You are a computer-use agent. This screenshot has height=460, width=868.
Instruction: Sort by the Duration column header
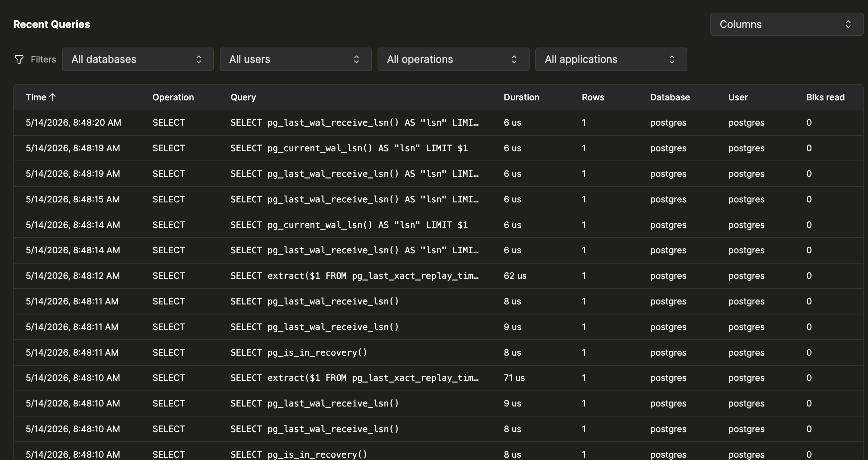point(521,97)
